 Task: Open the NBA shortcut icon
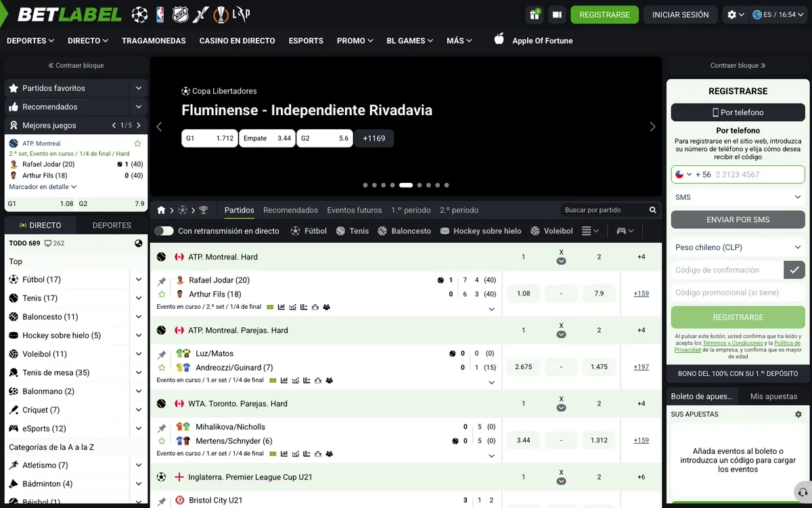[160, 14]
